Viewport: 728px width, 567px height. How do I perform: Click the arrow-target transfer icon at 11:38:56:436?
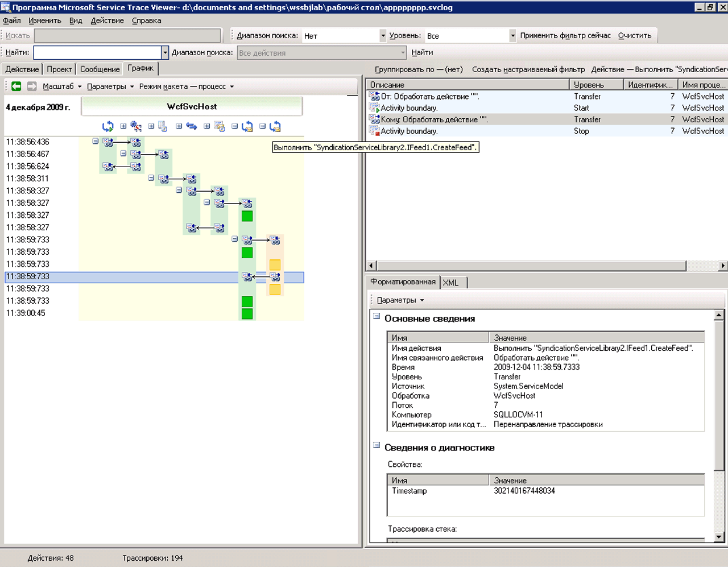[x=135, y=142]
